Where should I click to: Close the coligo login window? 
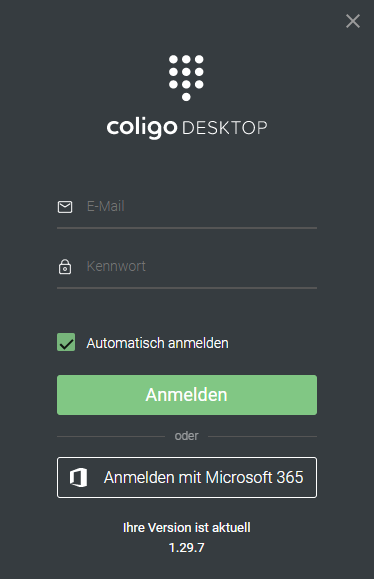pos(353,21)
